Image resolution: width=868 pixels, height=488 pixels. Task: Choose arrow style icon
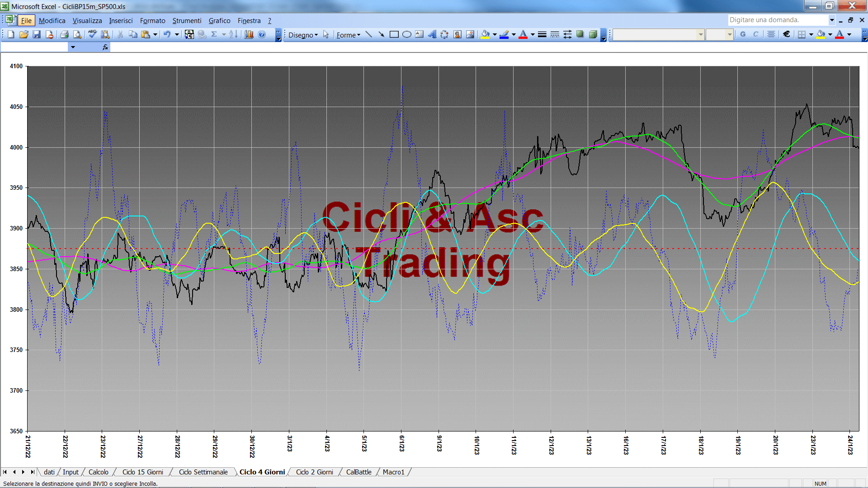[567, 34]
